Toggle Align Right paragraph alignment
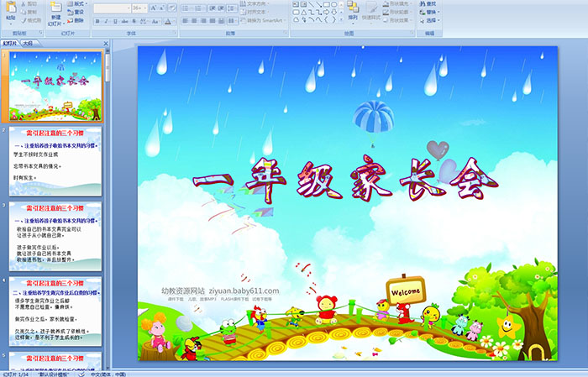Image resolution: width=588 pixels, height=377 pixels. [x=203, y=21]
